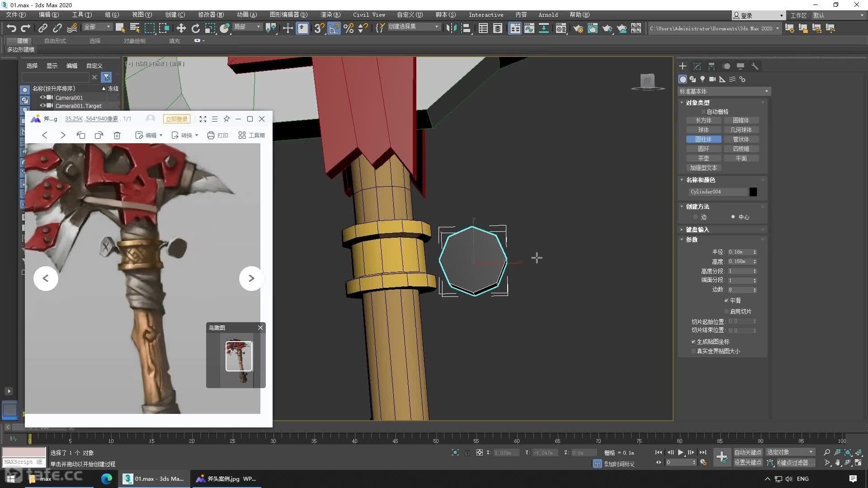Activate the Select and Scale tool

(210, 28)
